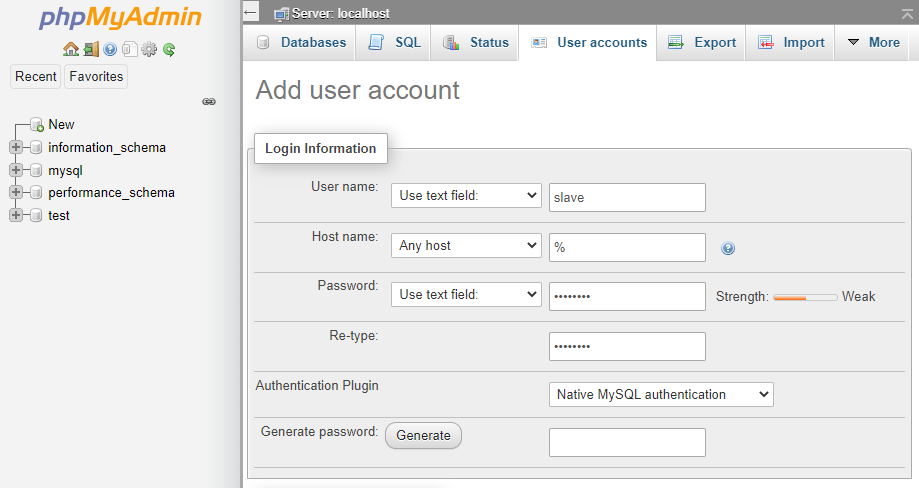Click information_schema database icon

[x=36, y=147]
